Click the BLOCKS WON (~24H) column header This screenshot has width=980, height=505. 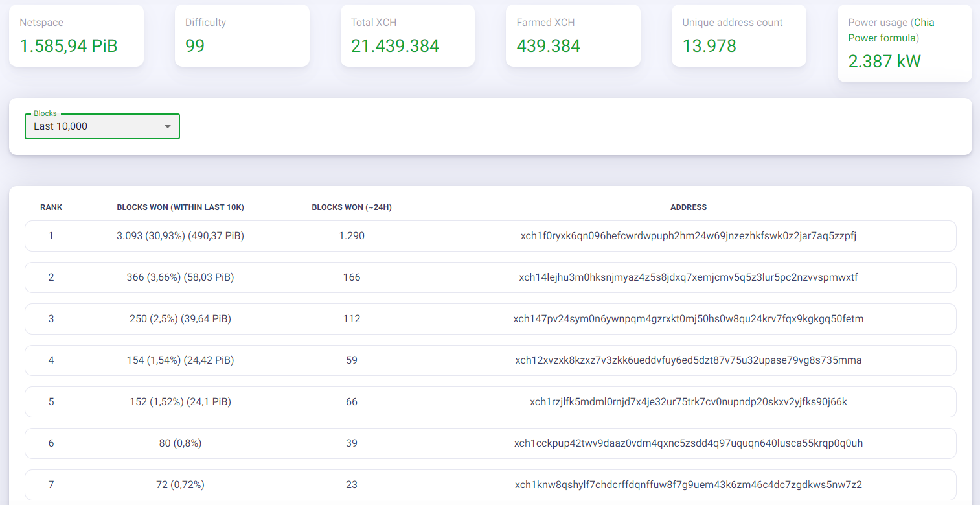pos(352,207)
